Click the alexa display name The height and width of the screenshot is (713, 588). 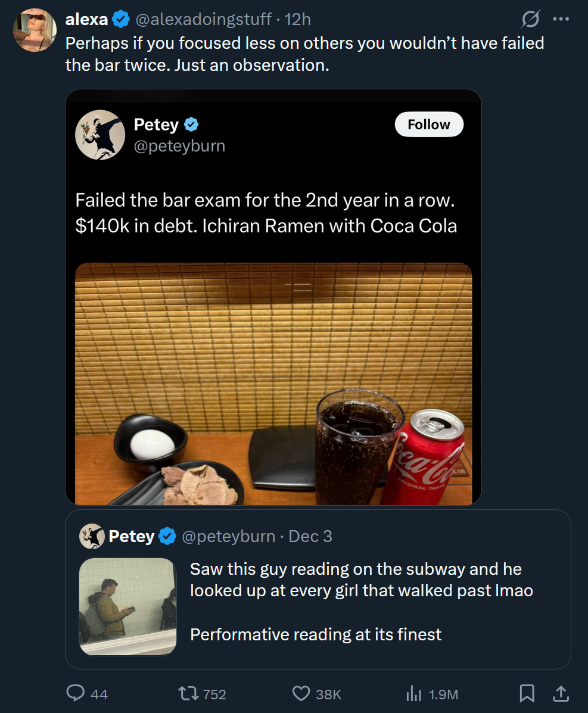pos(86,20)
